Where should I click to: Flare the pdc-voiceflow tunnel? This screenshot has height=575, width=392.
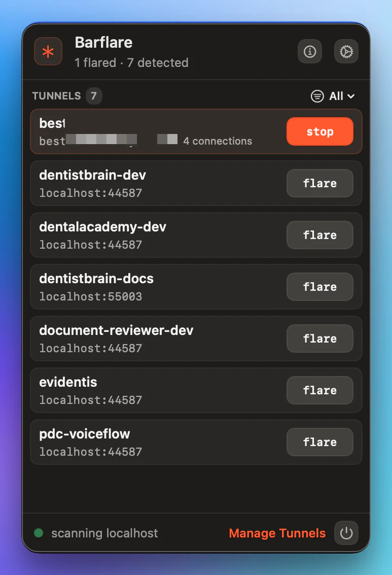pos(320,442)
